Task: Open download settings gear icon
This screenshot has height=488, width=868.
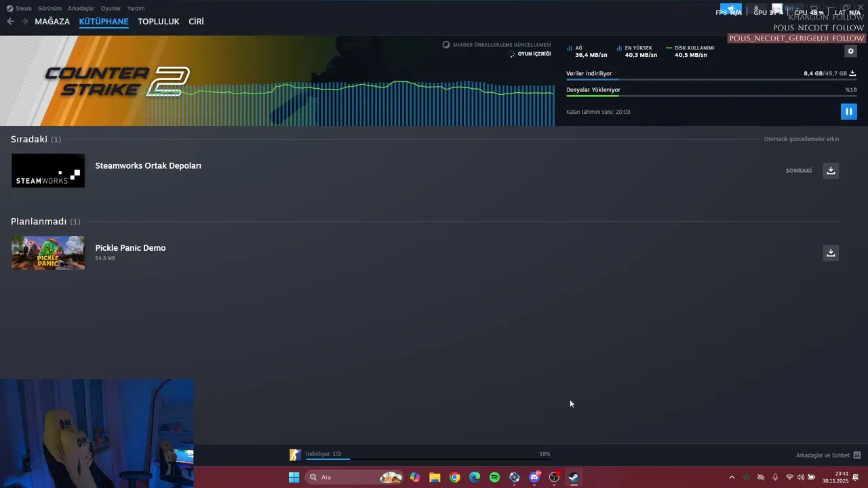Action: coord(851,51)
